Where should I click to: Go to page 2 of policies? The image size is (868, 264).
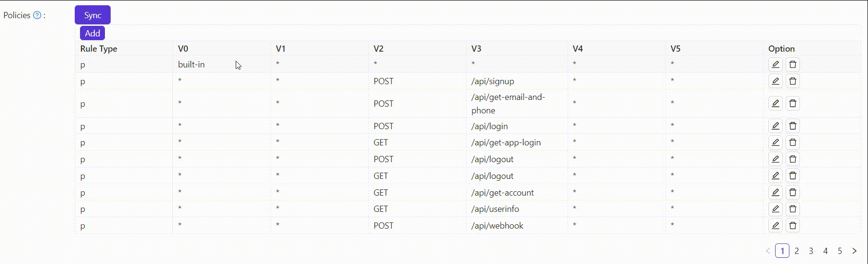click(797, 251)
